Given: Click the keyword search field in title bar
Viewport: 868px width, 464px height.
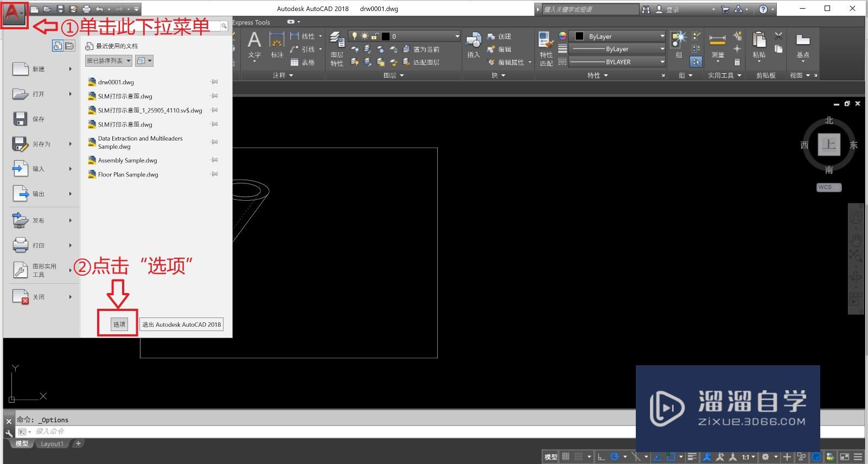Looking at the screenshot, I should (x=591, y=9).
